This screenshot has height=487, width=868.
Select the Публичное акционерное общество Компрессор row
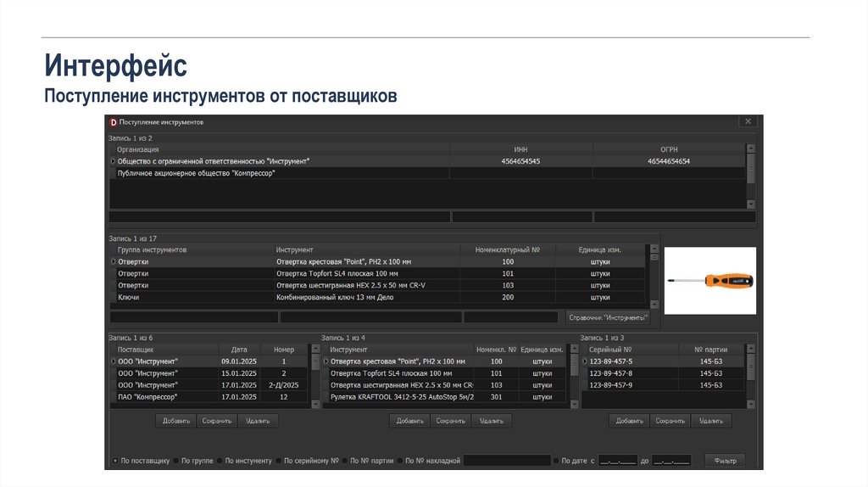click(197, 173)
